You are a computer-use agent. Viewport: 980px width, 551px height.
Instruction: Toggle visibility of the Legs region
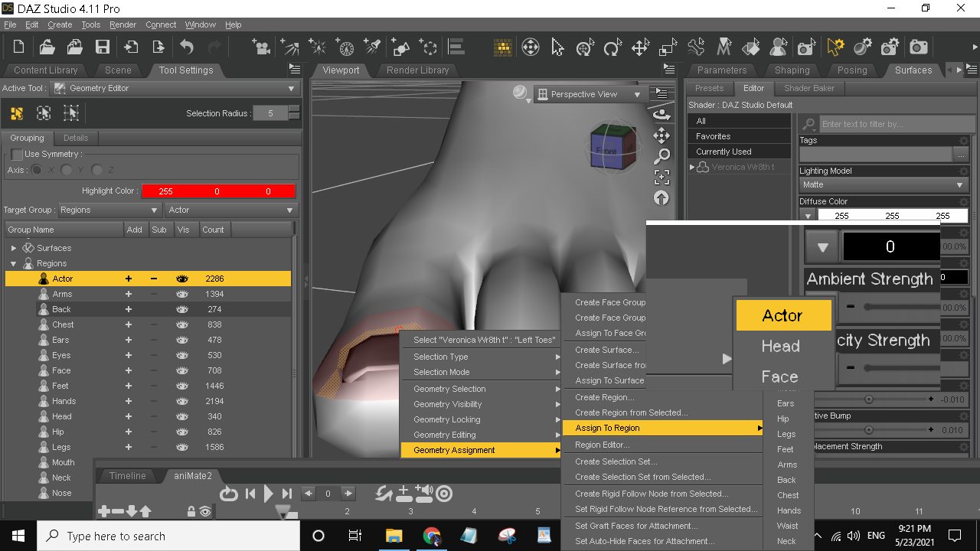182,447
